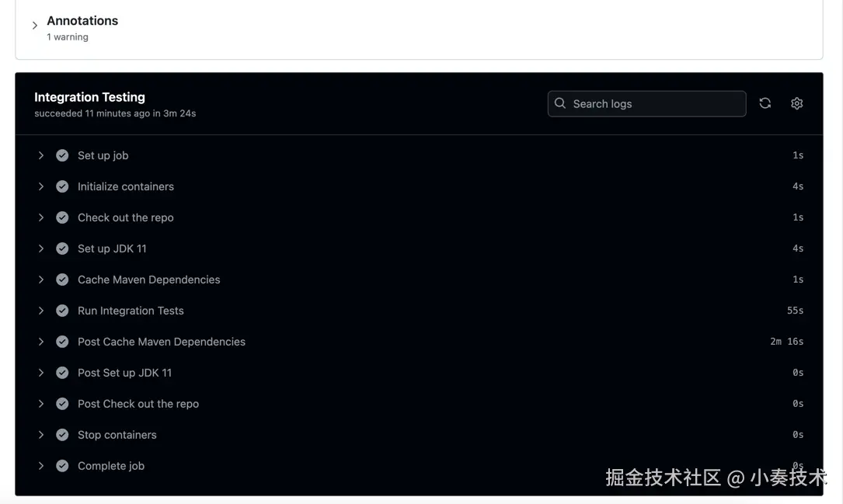Image resolution: width=843 pixels, height=504 pixels.
Task: Expand the Set up job step
Action: click(41, 155)
